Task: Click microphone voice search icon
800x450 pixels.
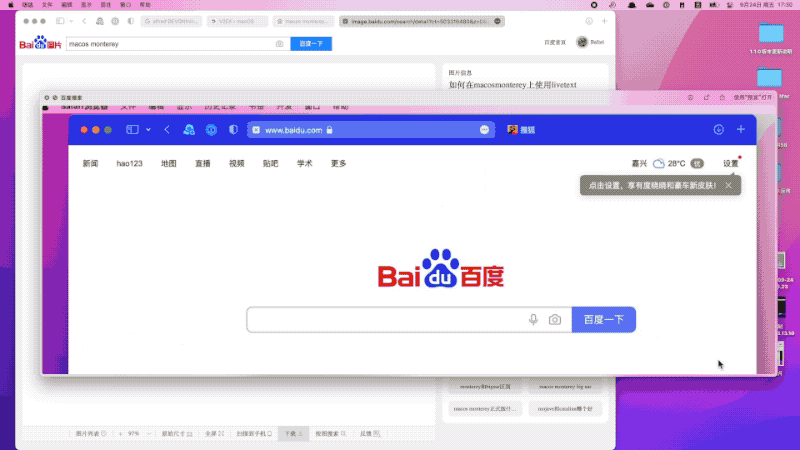Action: (x=533, y=320)
